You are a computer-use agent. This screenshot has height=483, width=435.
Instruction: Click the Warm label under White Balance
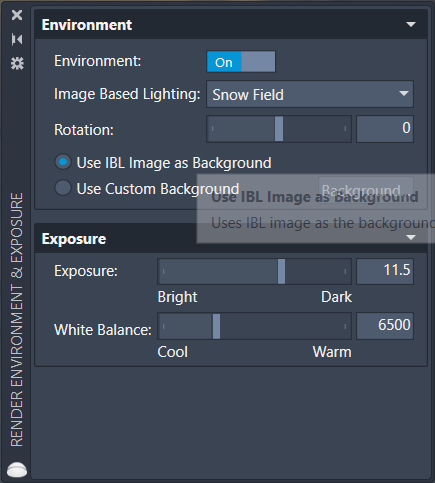click(x=332, y=352)
